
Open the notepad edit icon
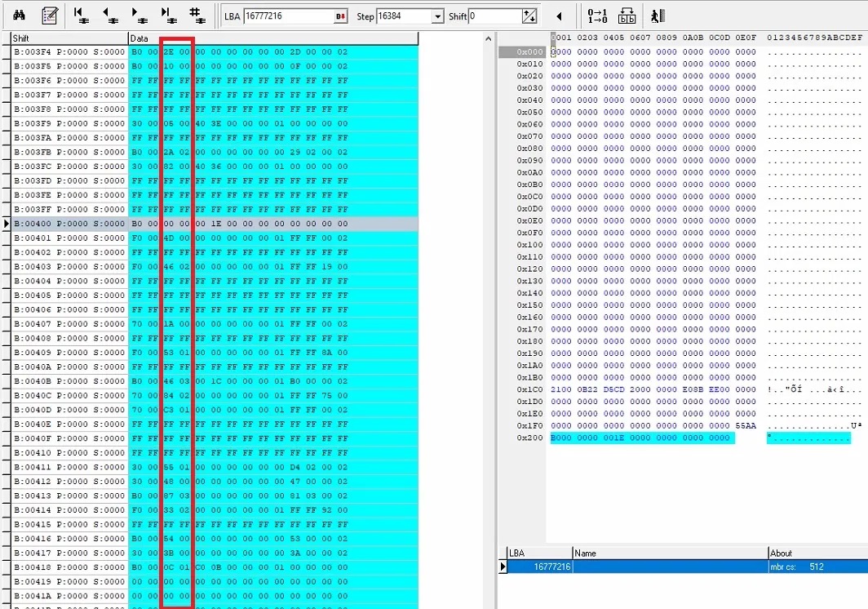pos(49,15)
